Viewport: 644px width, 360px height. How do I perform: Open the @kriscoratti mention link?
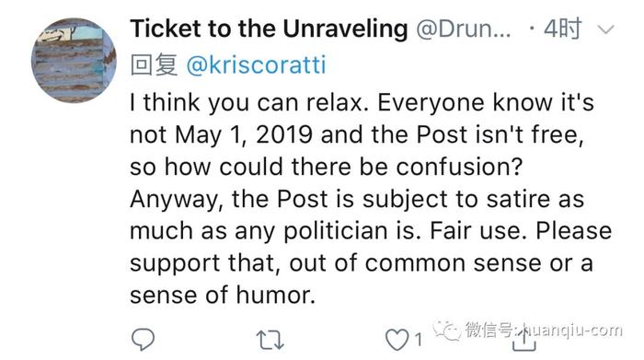pyautogui.click(x=256, y=65)
